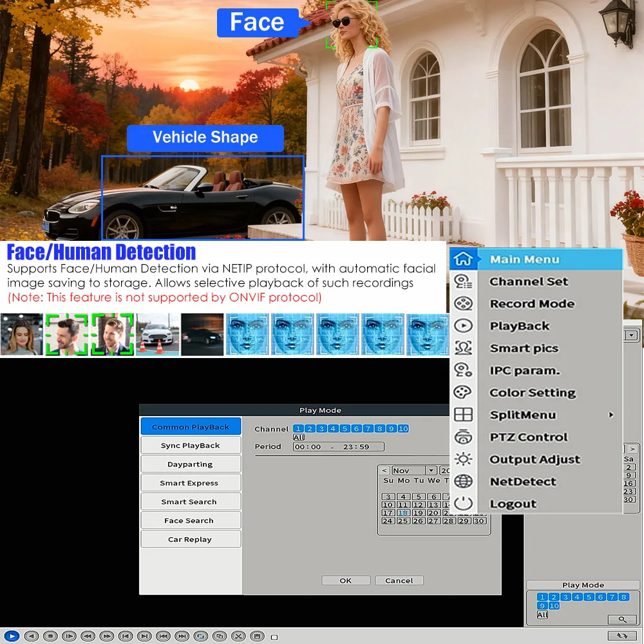
Task: Select date 18 in the calendar
Action: tap(403, 513)
